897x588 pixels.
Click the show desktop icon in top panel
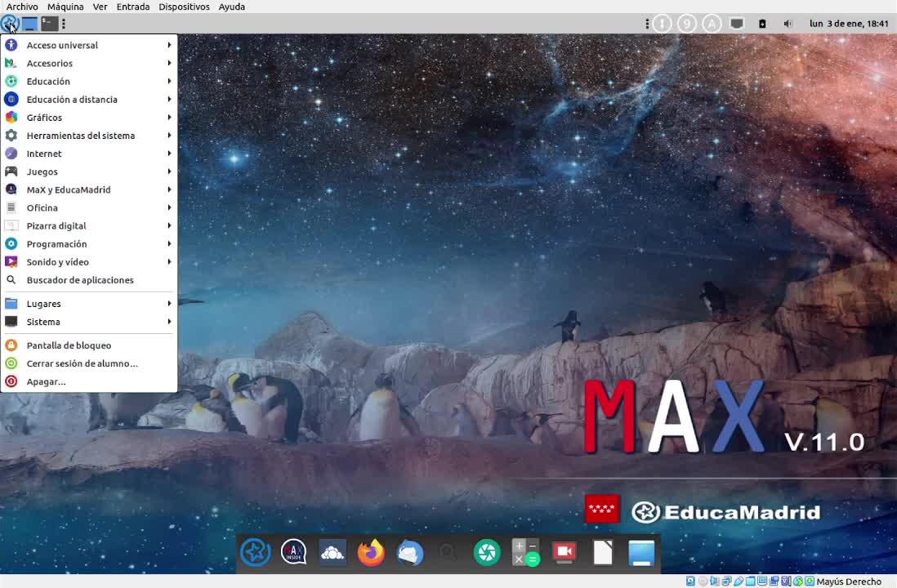click(29, 24)
